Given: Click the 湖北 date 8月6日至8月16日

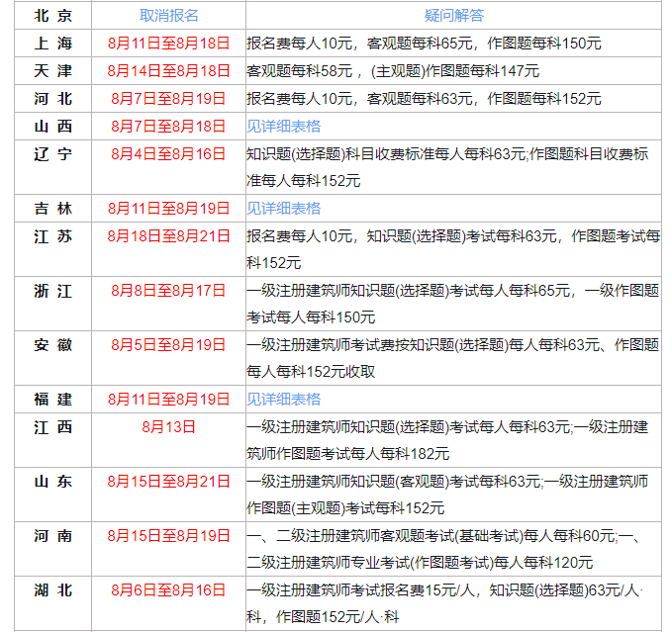Looking at the screenshot, I should [x=168, y=589].
